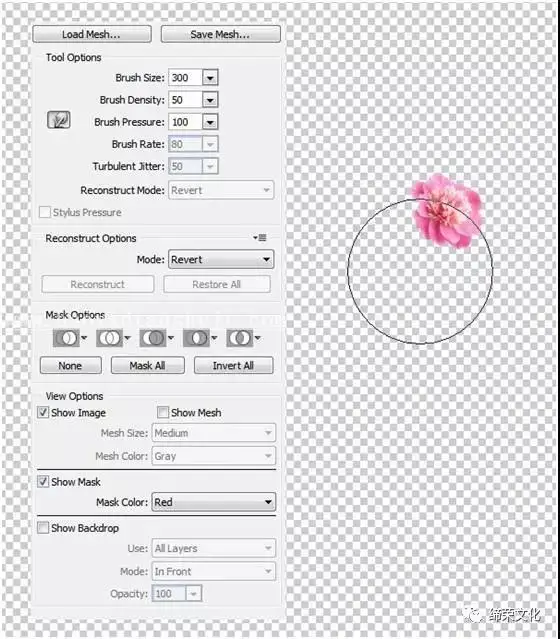Click the Replace Selection mask icon
The width and height of the screenshot is (560, 639).
[x=66, y=338]
